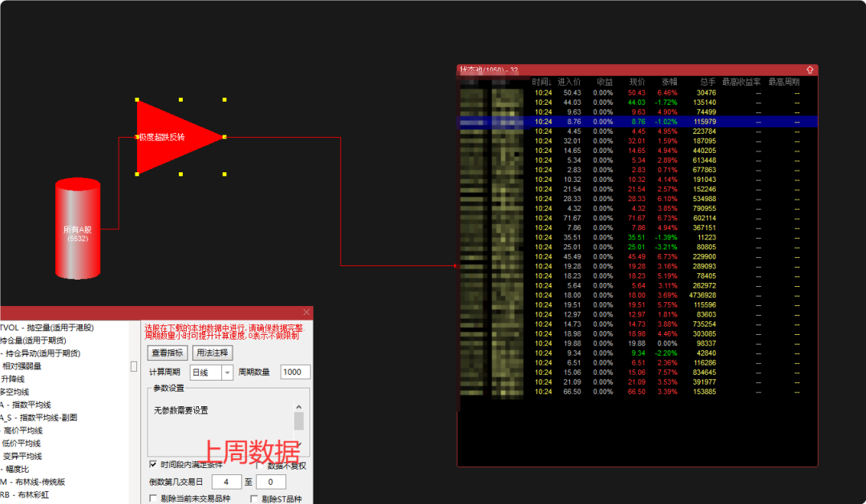Close the indicator settings panel with the X
Screen dimensions: 866x504
click(306, 312)
